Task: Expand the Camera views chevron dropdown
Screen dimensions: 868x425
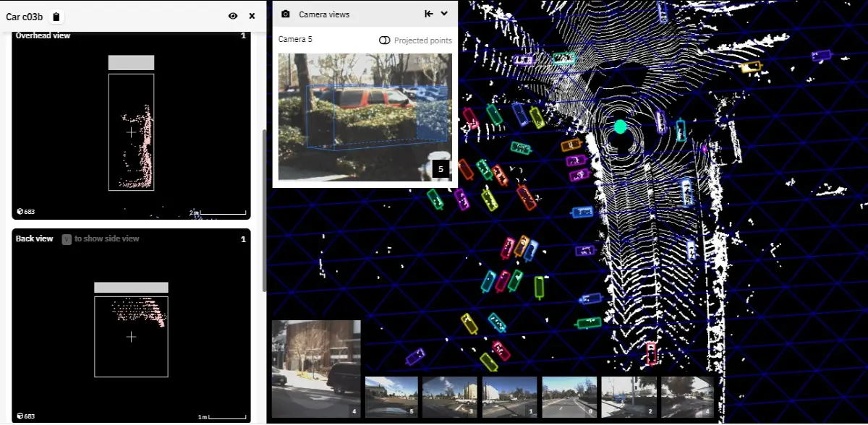Action: (x=444, y=14)
